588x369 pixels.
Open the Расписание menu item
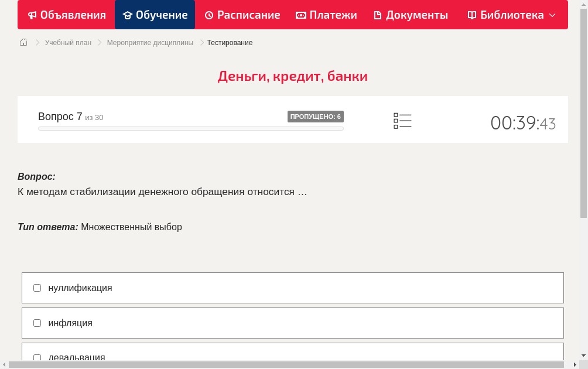point(242,15)
